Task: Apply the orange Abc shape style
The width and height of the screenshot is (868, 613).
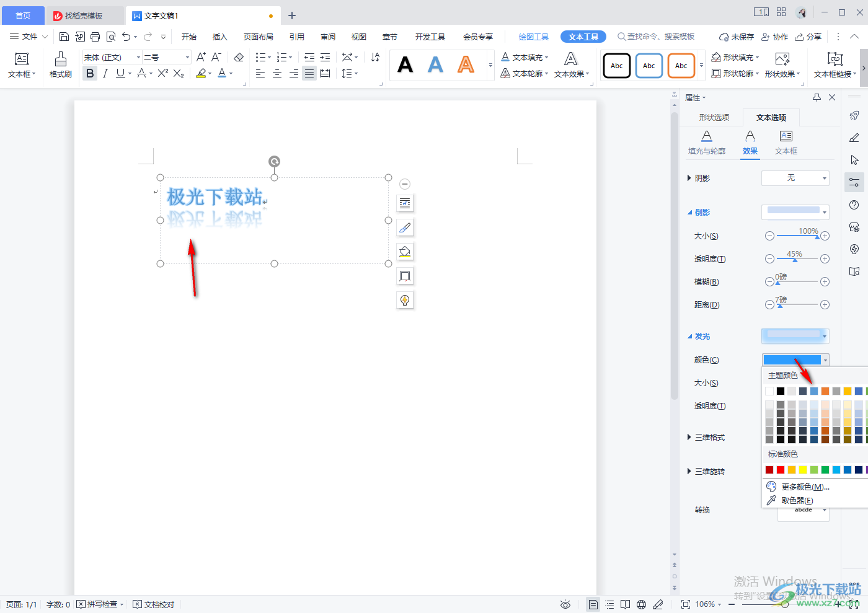Action: pos(681,66)
